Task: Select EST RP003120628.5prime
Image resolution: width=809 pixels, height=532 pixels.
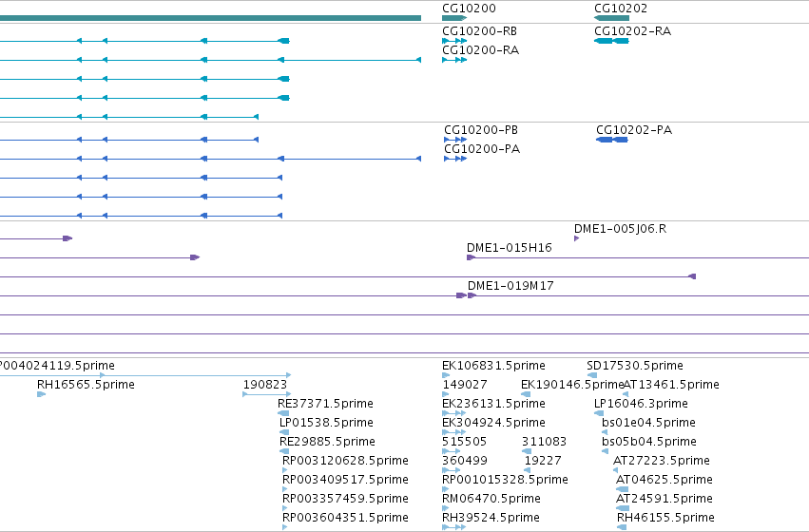Action: [345, 461]
